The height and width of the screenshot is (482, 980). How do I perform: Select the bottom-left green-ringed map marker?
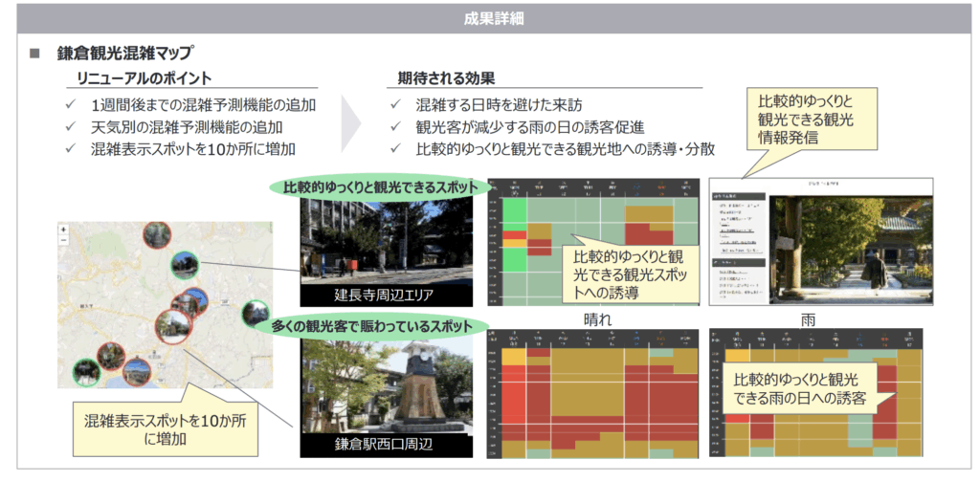click(x=86, y=371)
